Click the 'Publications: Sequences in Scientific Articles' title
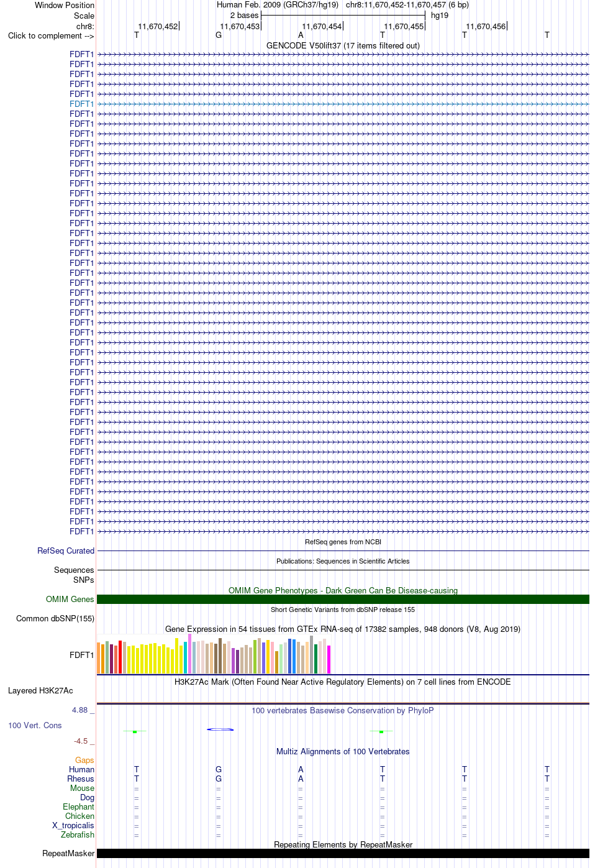The width and height of the screenshot is (590, 868). tap(343, 561)
